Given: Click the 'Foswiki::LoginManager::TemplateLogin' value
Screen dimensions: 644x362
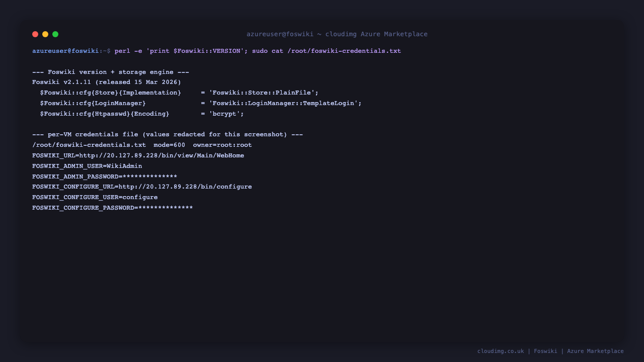Looking at the screenshot, I should click(x=285, y=103).
